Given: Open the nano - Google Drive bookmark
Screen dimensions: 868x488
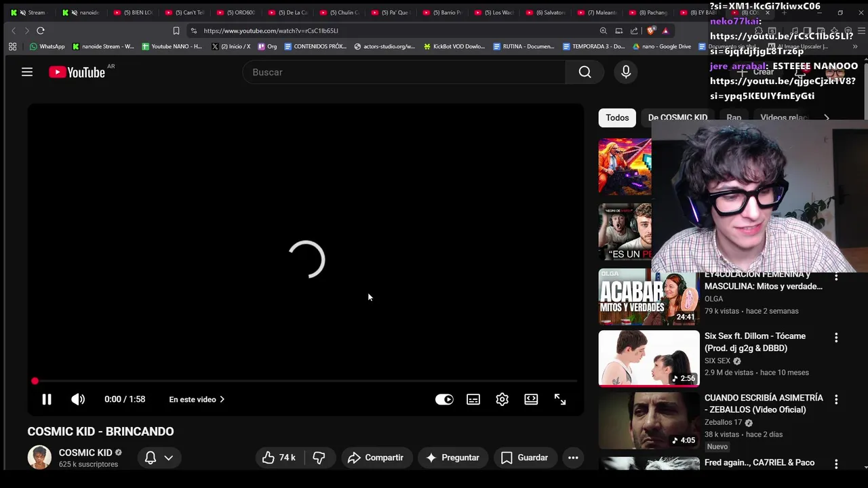Looking at the screenshot, I should (x=662, y=47).
